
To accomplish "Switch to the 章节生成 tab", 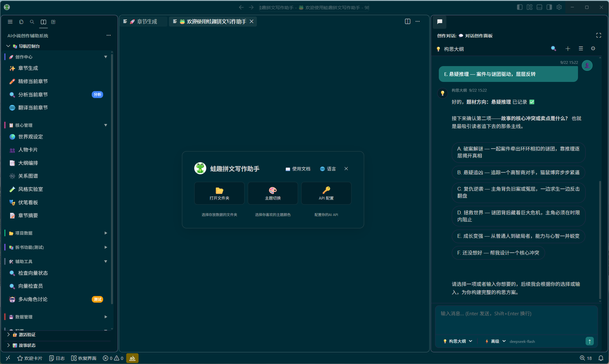I will [x=144, y=22].
